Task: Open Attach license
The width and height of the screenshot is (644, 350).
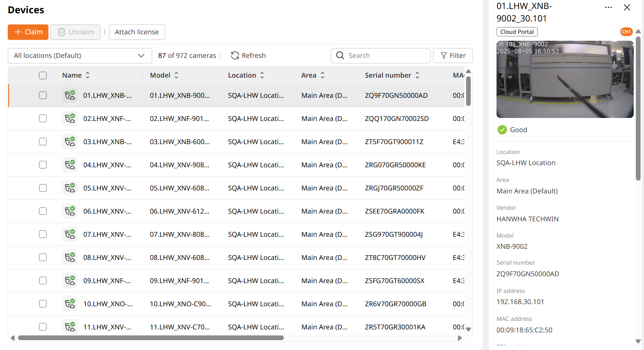Action: [x=137, y=32]
